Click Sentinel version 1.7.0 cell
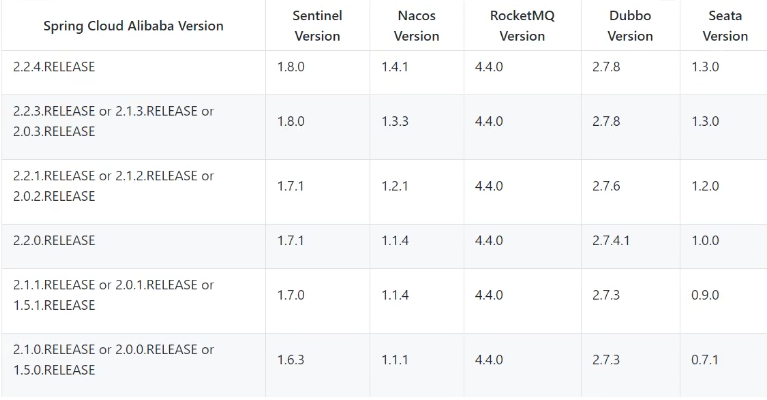The image size is (767, 400). 291,295
